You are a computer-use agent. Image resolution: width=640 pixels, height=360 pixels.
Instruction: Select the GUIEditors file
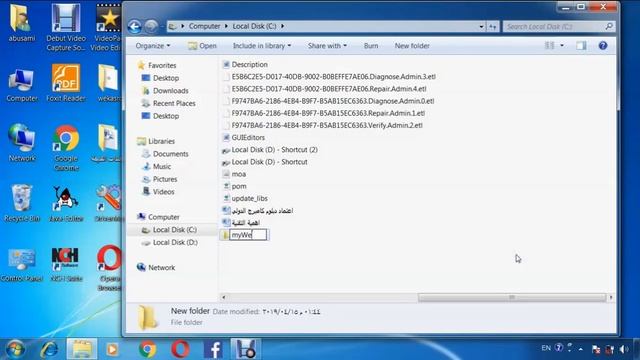click(248, 138)
